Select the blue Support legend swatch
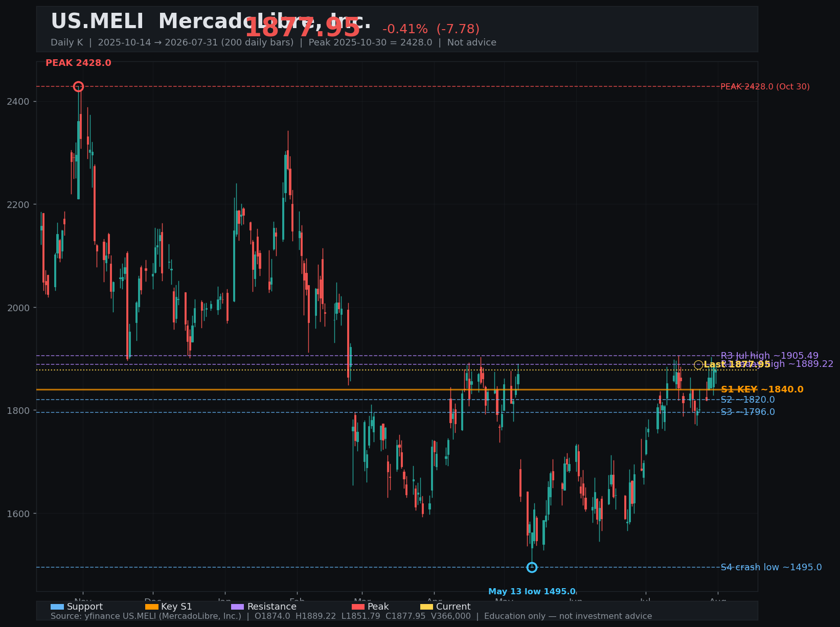This screenshot has height=627, width=840. click(57, 607)
